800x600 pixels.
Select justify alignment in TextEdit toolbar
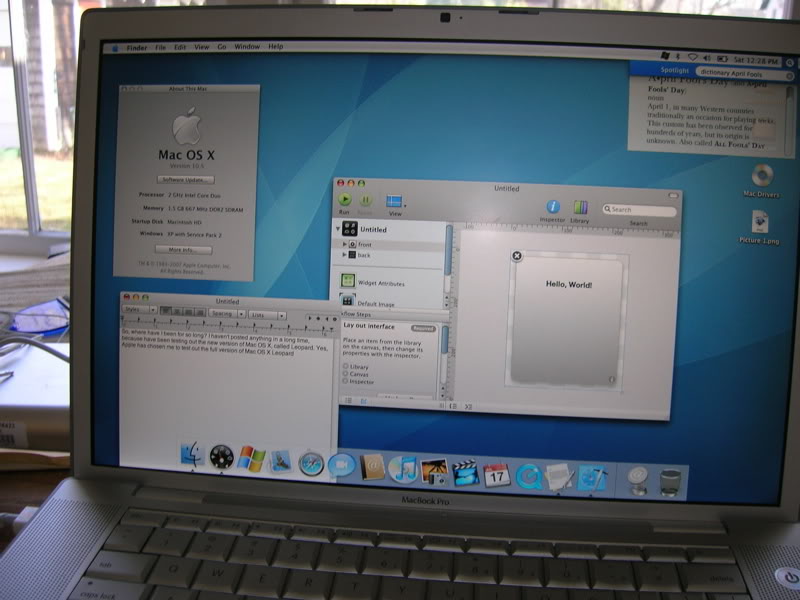point(189,312)
